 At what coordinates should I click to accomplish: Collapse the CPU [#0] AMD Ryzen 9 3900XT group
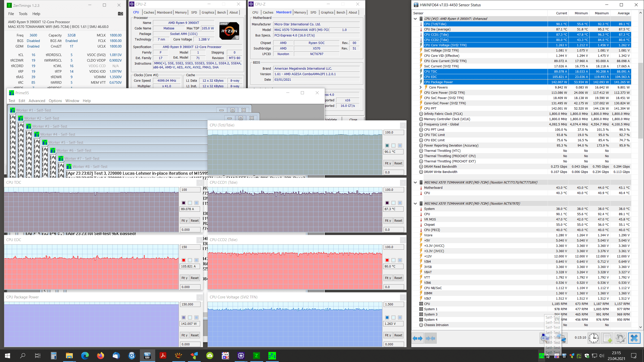tap(415, 19)
